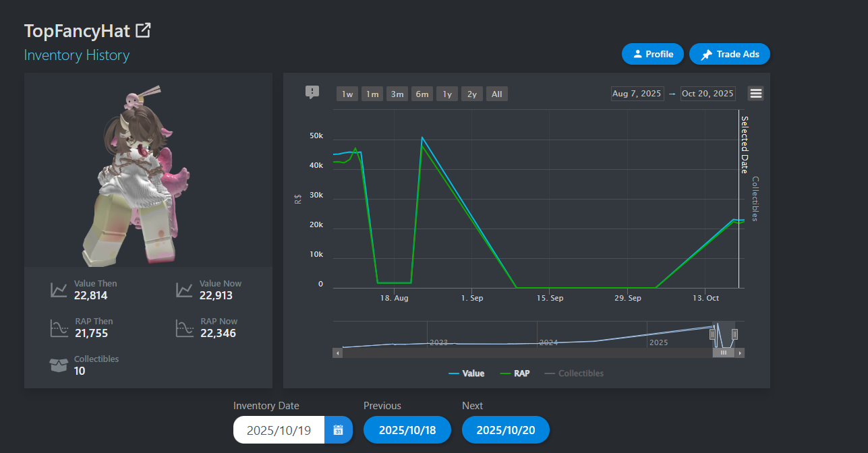Viewport: 868px width, 453px height.
Task: Click the Trade Ads button
Action: click(x=730, y=54)
